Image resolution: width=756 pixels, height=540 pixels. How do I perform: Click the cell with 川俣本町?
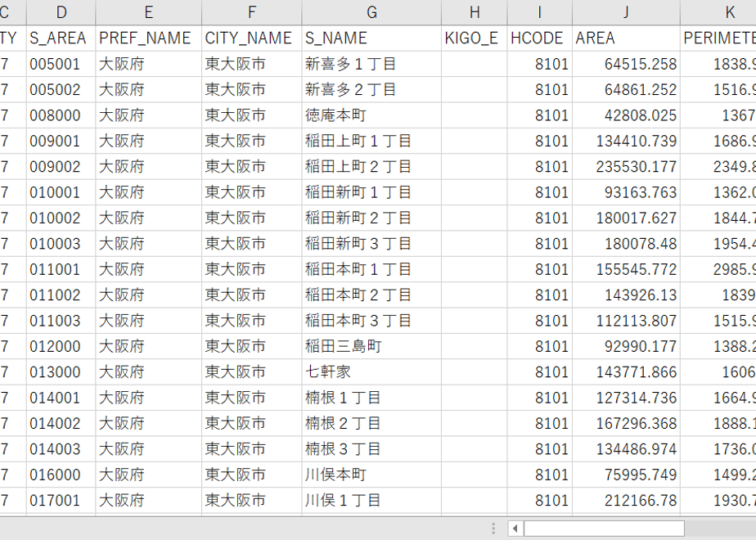point(371,475)
